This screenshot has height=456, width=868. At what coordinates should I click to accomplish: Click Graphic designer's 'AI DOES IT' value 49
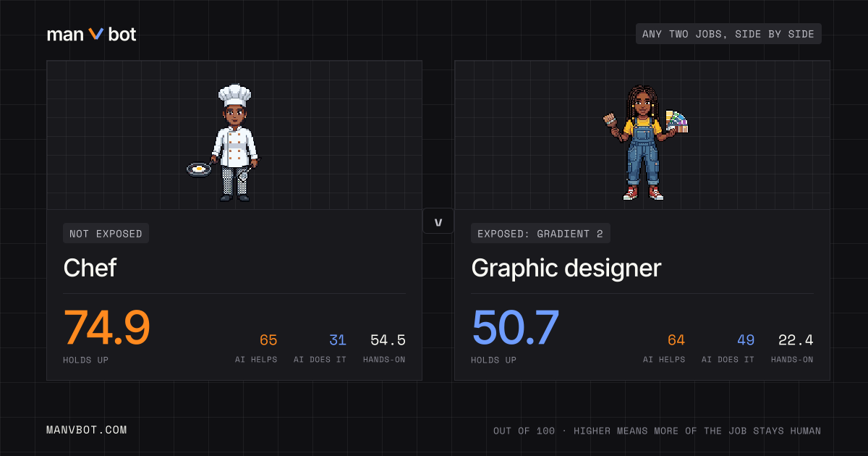pos(746,340)
